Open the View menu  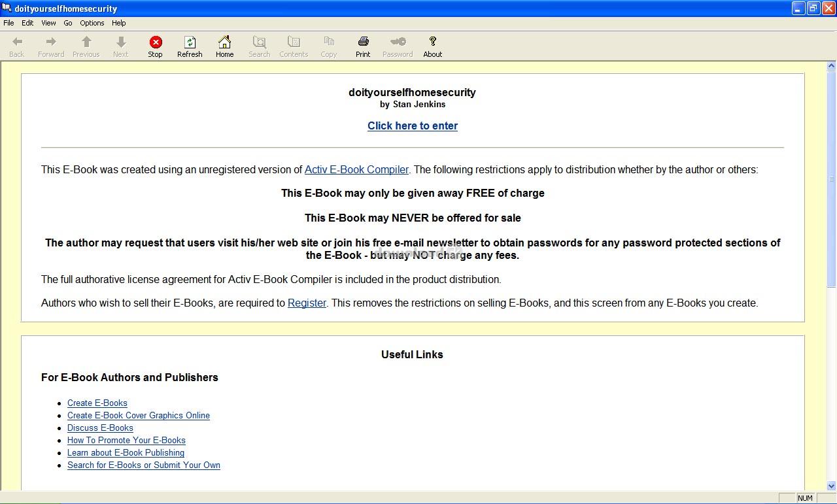point(48,23)
